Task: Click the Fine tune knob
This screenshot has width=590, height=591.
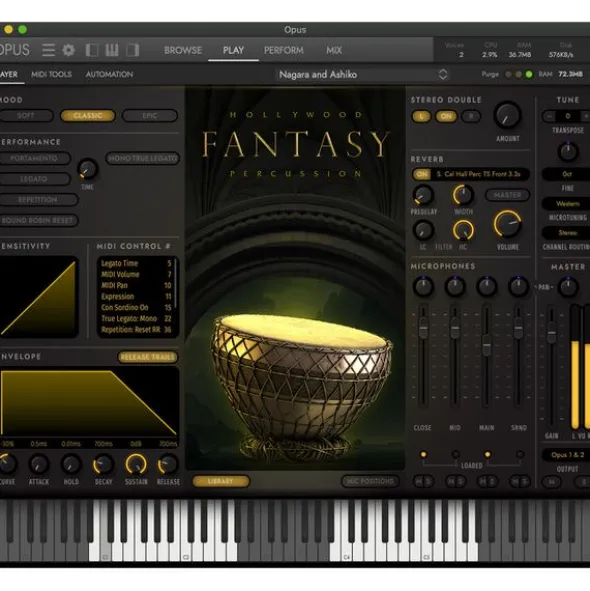Action: 568,152
